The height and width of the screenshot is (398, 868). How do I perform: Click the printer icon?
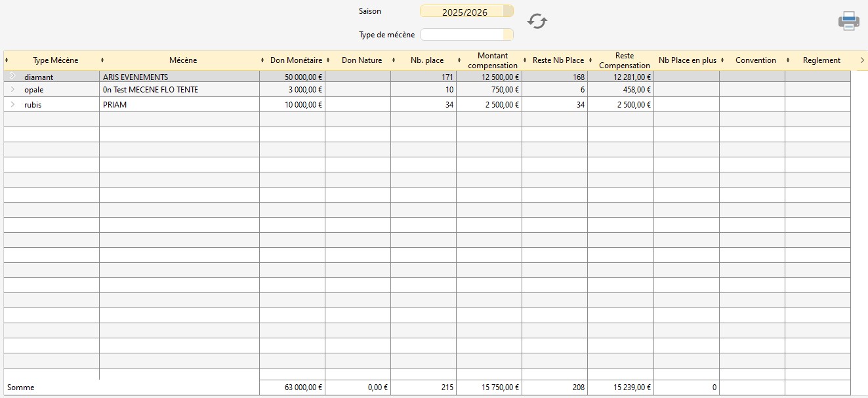tap(848, 21)
